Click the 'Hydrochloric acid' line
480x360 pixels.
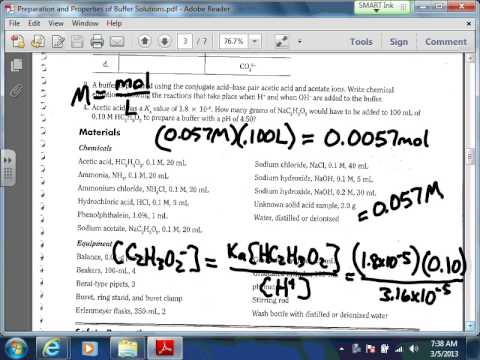click(133, 202)
